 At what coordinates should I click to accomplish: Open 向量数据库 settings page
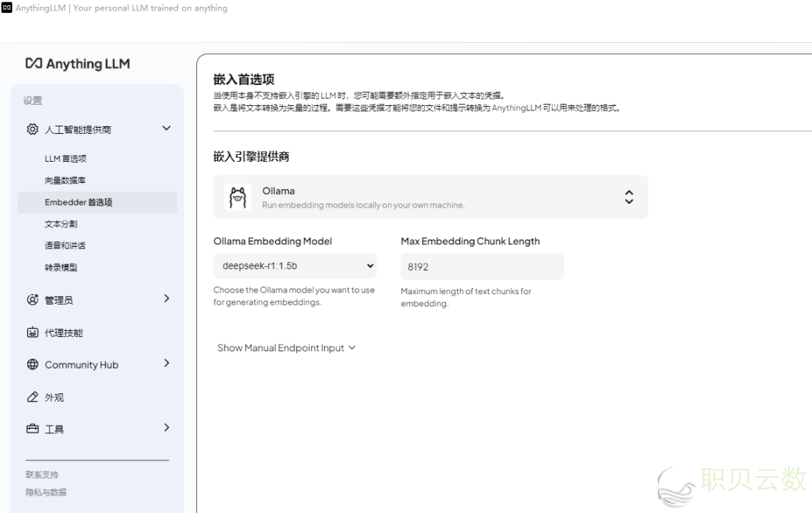(x=65, y=181)
